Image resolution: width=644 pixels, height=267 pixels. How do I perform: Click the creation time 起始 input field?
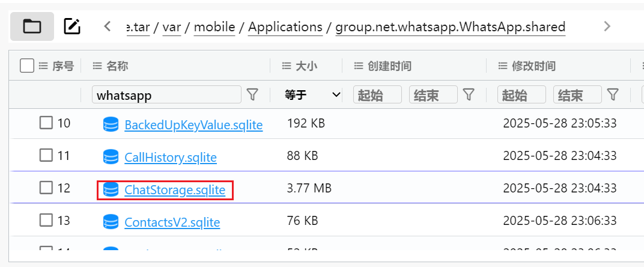click(x=377, y=94)
